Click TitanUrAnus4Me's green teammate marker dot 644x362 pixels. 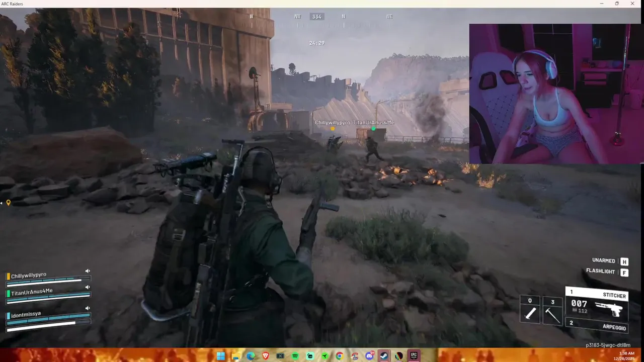(373, 129)
